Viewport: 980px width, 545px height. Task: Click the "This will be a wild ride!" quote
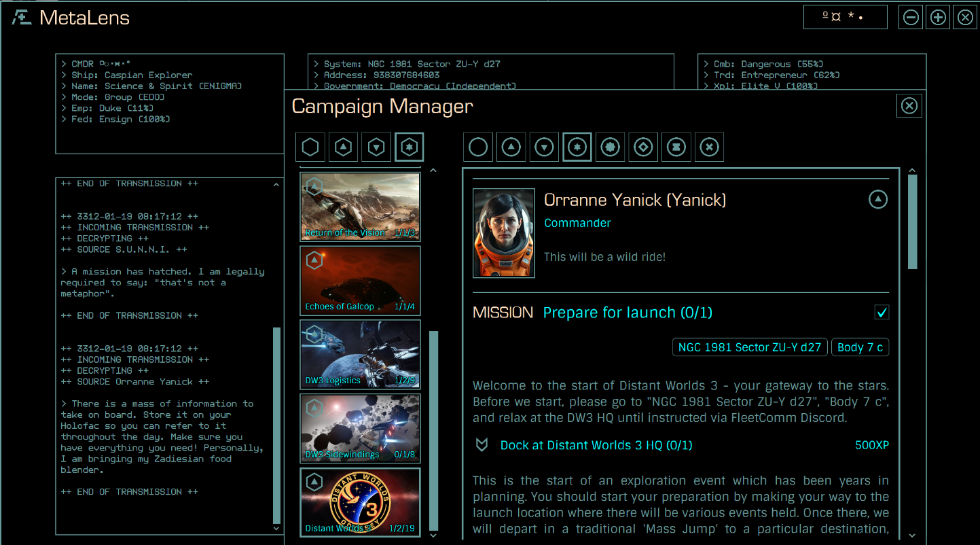pyautogui.click(x=604, y=257)
